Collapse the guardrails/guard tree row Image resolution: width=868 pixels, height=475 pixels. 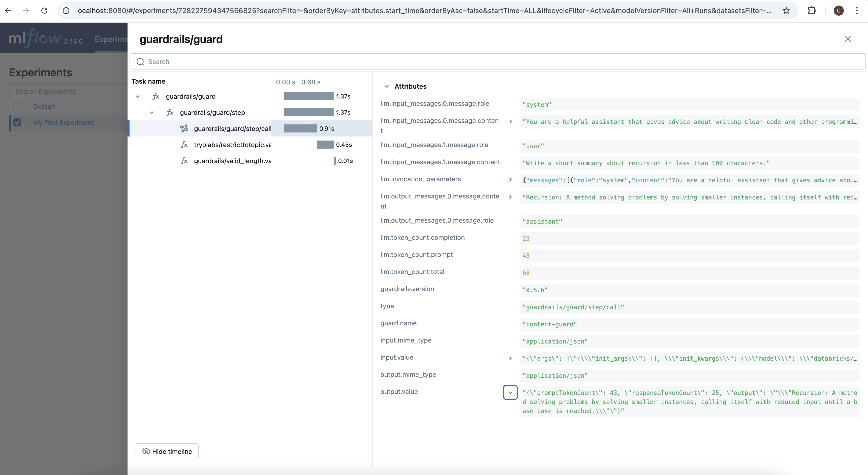pyautogui.click(x=137, y=96)
